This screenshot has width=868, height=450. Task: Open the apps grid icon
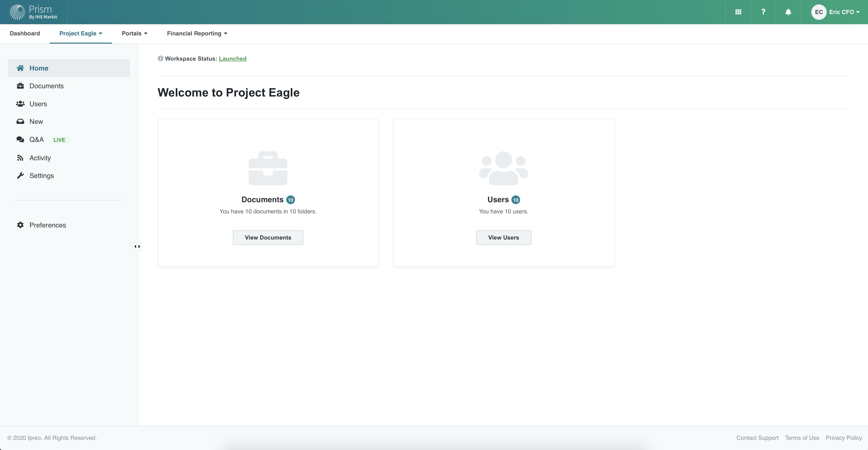(x=738, y=12)
